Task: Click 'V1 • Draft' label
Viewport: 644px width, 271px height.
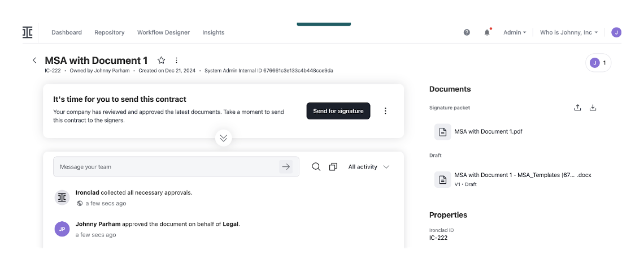Action: click(465, 184)
